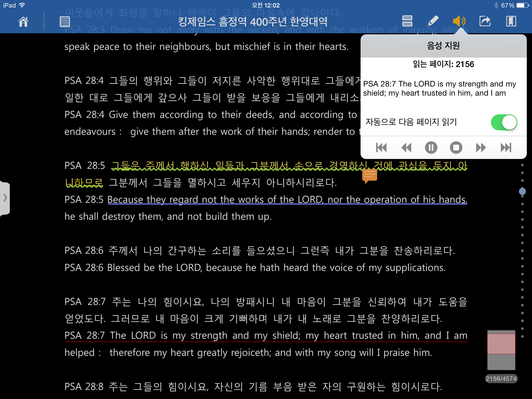Image resolution: width=532 pixels, height=399 pixels.
Task: Pause the voice reading
Action: [x=431, y=148]
